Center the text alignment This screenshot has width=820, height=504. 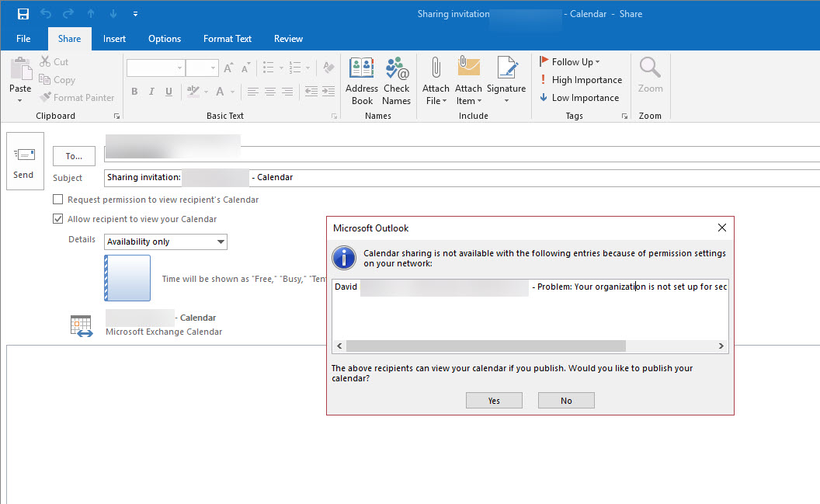(270, 92)
